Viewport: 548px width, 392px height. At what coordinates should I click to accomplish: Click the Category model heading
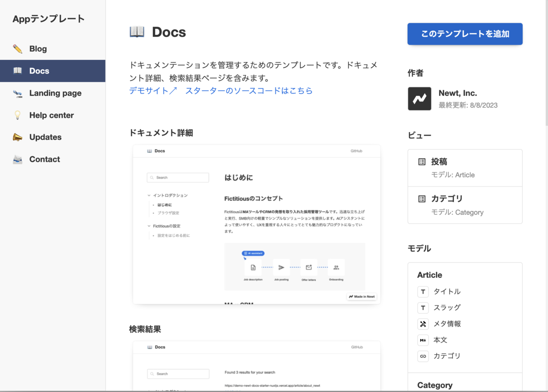[x=435, y=385]
